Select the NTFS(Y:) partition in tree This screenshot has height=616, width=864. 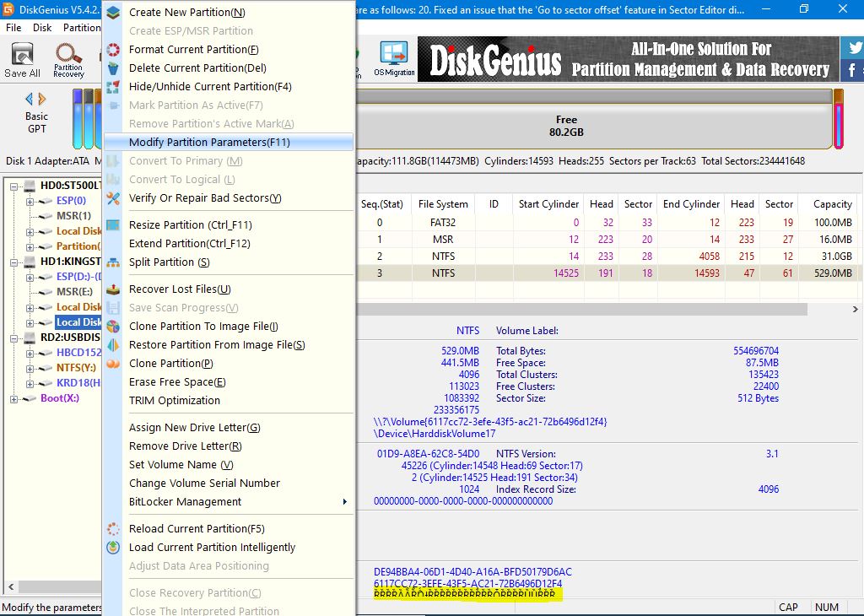pyautogui.click(x=76, y=368)
